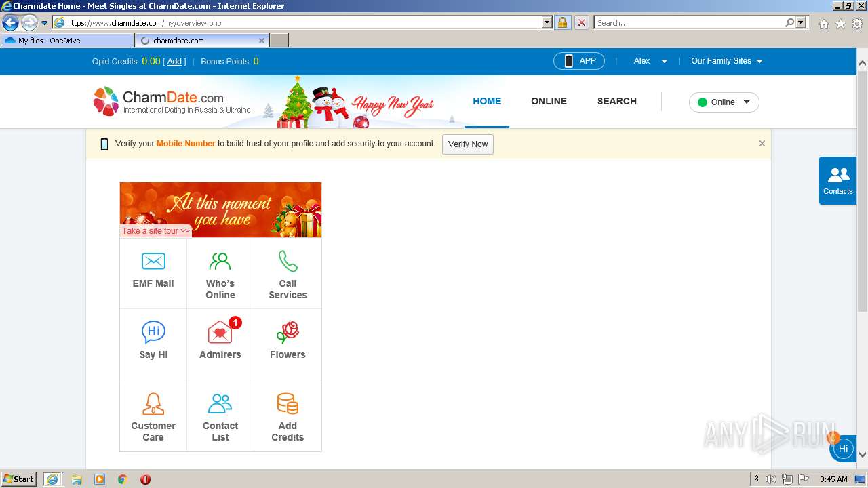
Task: Switch to My files - OneDrive tab
Action: [68, 41]
